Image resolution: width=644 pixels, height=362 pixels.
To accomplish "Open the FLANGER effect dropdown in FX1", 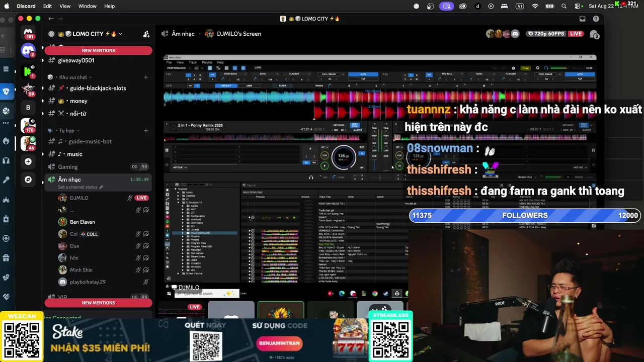I will click(x=296, y=74).
